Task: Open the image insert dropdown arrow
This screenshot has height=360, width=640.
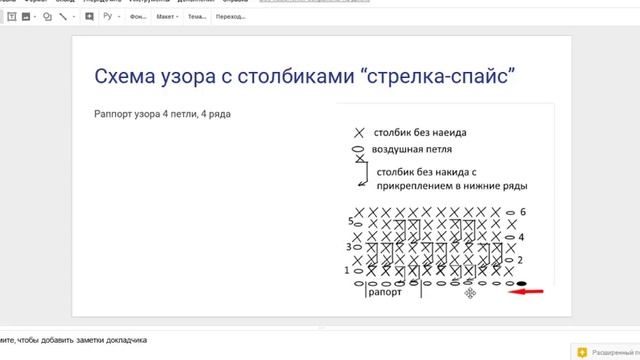Action: pyautogui.click(x=35, y=17)
